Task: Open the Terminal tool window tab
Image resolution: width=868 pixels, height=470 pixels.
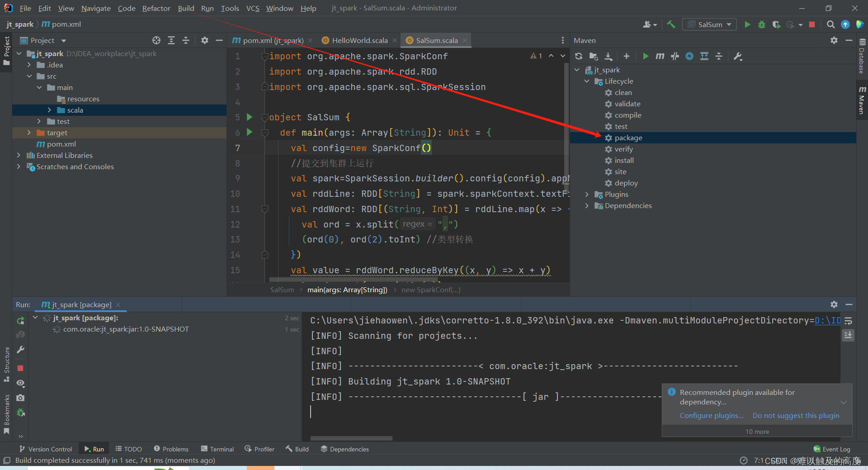Action: tap(217, 449)
